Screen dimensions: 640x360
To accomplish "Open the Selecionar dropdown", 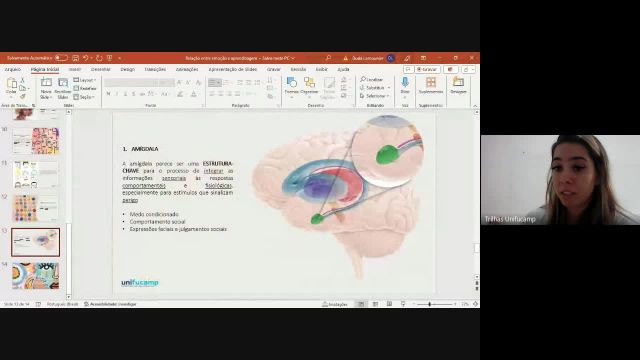I will click(x=375, y=96).
